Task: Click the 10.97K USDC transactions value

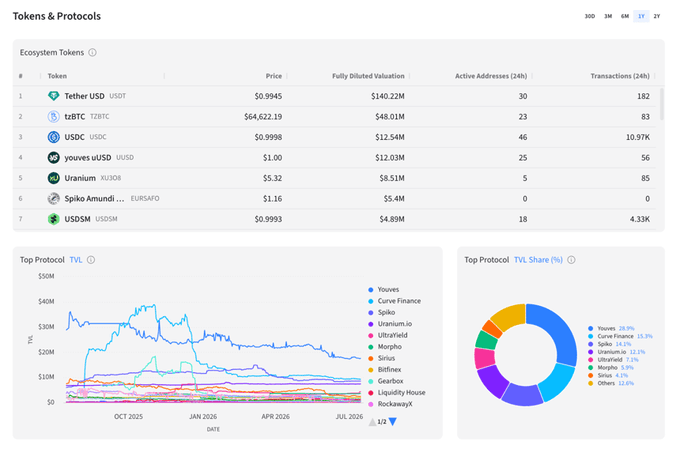Action: coord(638,137)
